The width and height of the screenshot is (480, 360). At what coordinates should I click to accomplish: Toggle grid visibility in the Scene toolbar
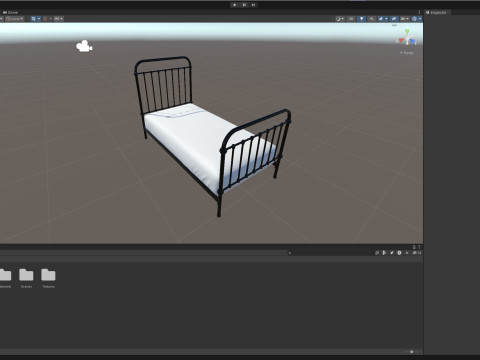[34, 19]
